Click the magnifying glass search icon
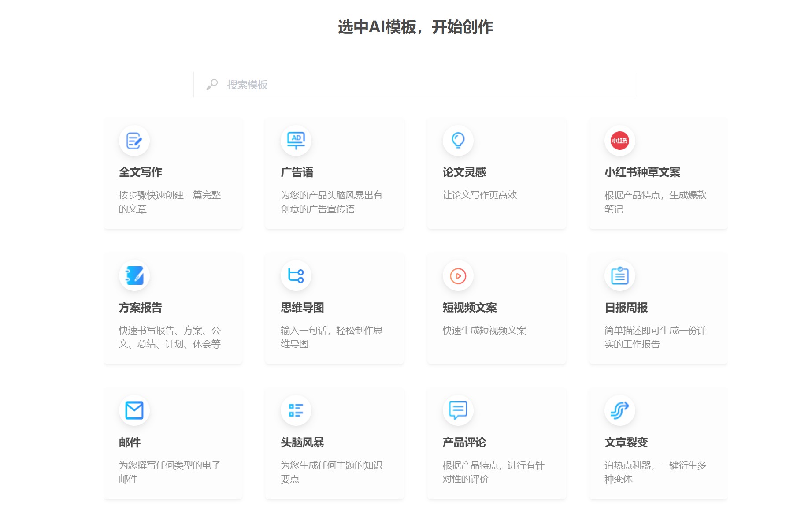This screenshot has height=506, width=812. tap(212, 84)
